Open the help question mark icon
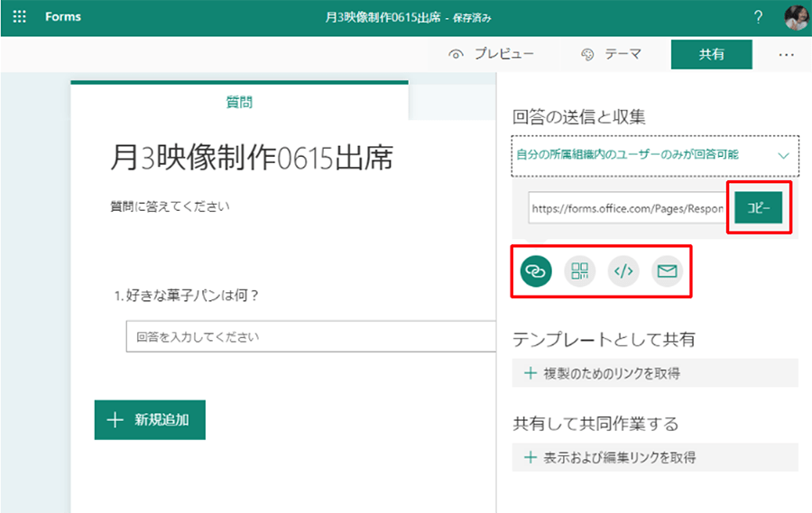This screenshot has height=513, width=812. [758, 17]
